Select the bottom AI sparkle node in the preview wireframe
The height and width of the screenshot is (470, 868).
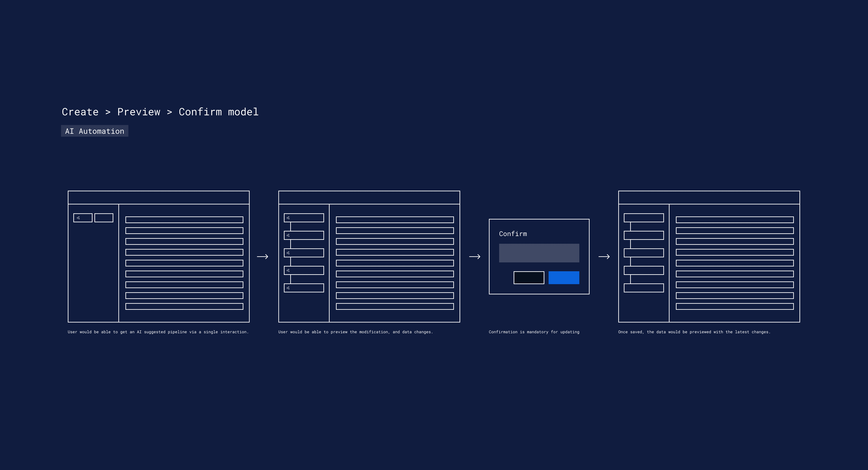point(288,288)
